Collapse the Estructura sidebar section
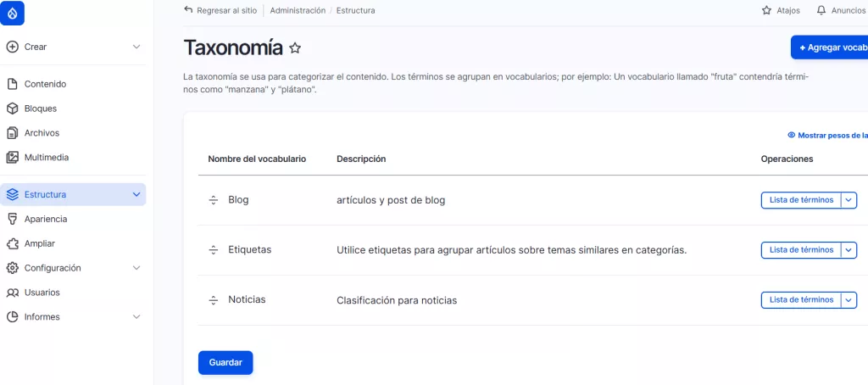868x385 pixels. [137, 194]
